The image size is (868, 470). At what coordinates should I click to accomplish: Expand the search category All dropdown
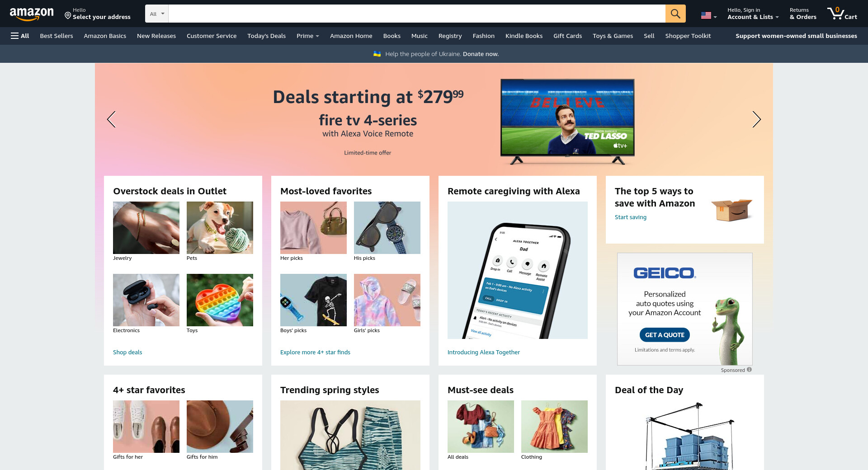pyautogui.click(x=157, y=14)
